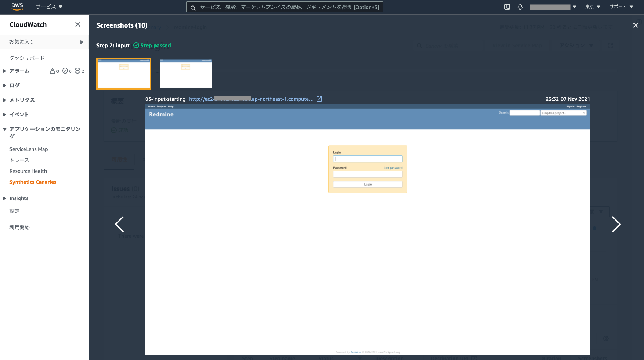
Task: Select the second screenshot thumbnail
Action: tap(185, 74)
